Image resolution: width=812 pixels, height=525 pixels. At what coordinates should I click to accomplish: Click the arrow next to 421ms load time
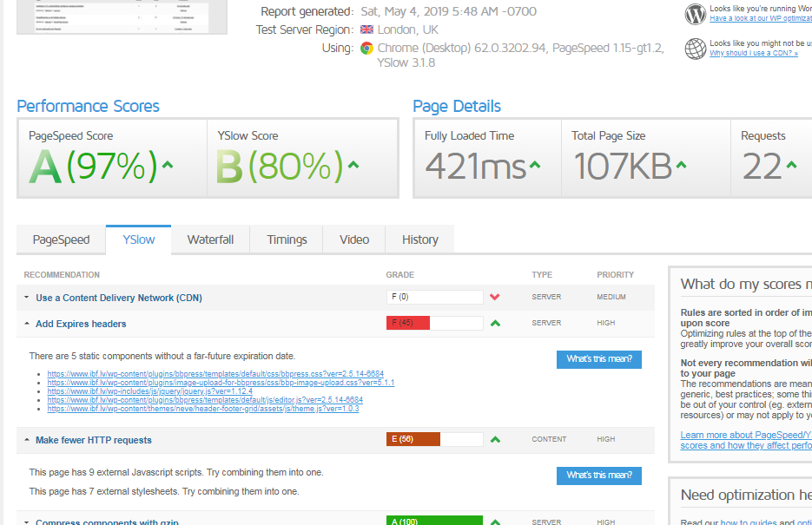click(x=536, y=164)
